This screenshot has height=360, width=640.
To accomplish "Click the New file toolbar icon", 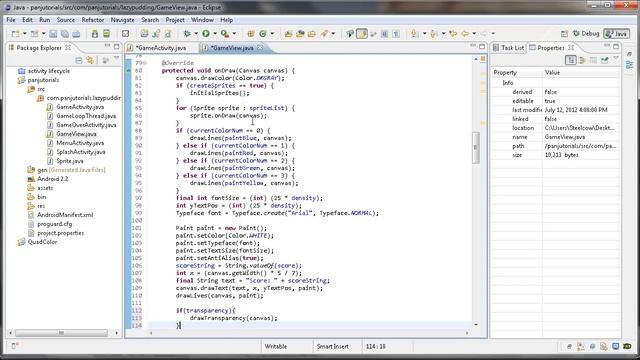I will pyautogui.click(x=15, y=34).
